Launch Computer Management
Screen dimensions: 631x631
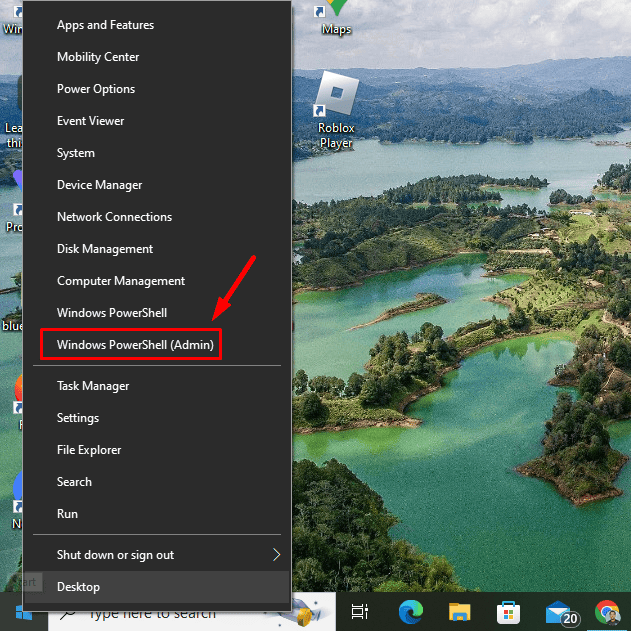tap(157, 281)
